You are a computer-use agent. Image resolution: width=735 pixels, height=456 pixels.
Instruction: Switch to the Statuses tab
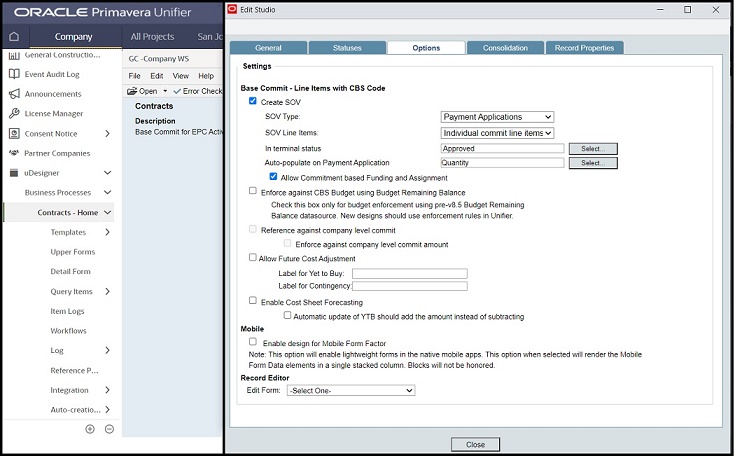coord(347,48)
